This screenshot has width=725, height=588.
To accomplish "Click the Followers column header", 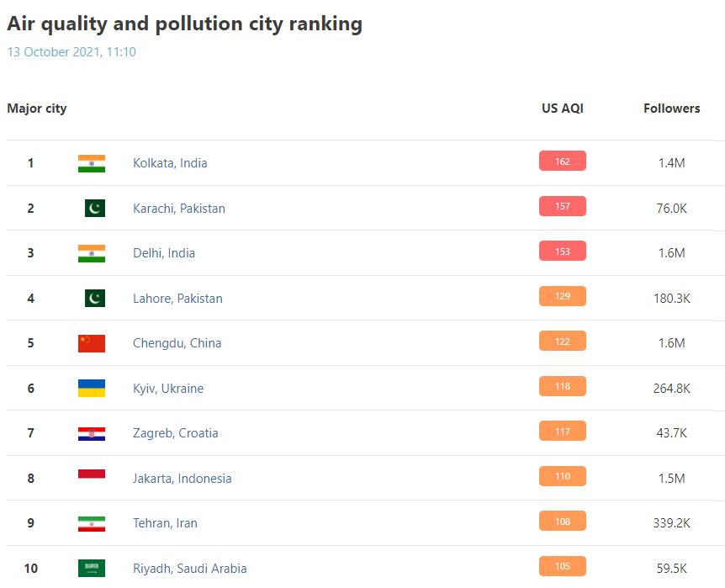I will tap(672, 109).
